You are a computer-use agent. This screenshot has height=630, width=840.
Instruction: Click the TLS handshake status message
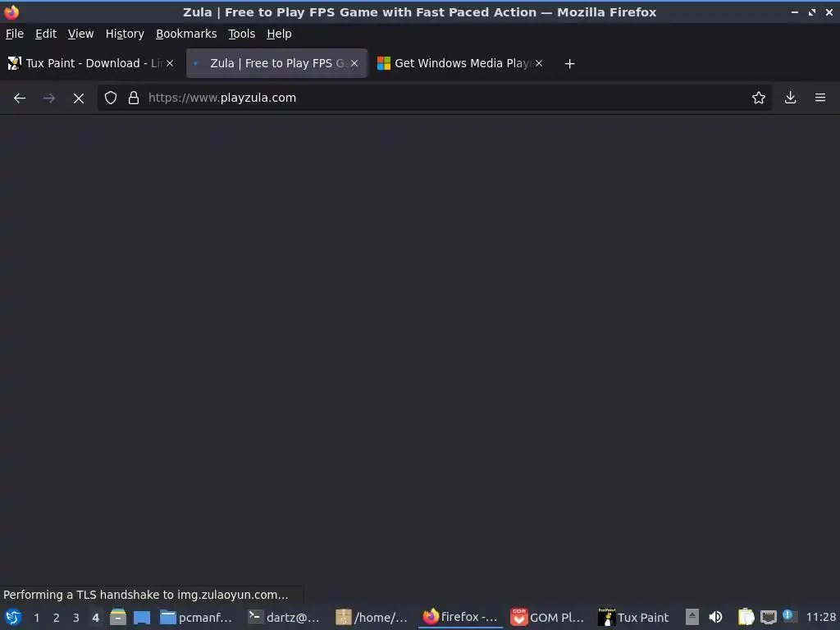[146, 595]
